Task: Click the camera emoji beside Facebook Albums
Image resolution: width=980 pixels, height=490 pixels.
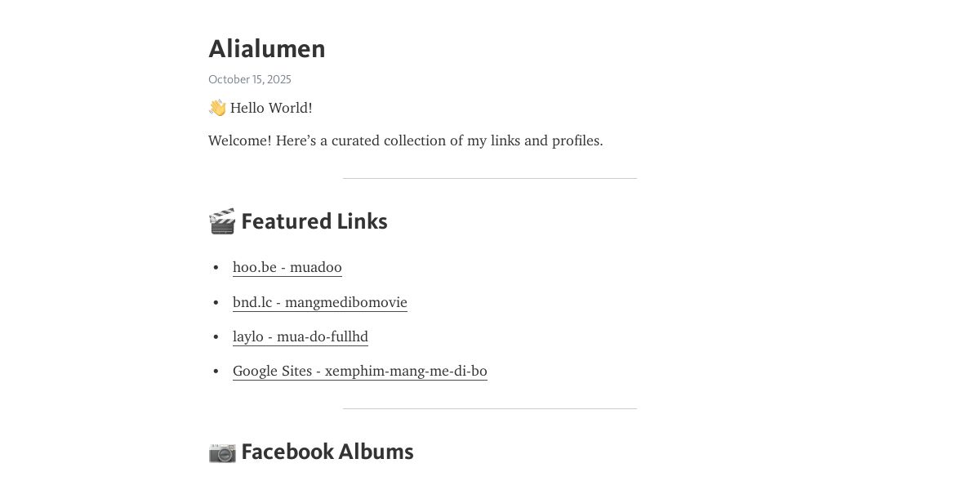Action: pyautogui.click(x=222, y=452)
